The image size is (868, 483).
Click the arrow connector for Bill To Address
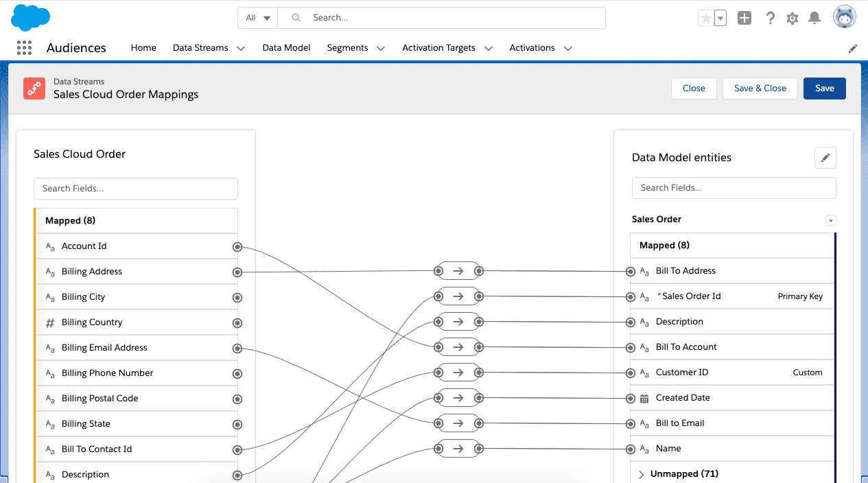tap(458, 271)
